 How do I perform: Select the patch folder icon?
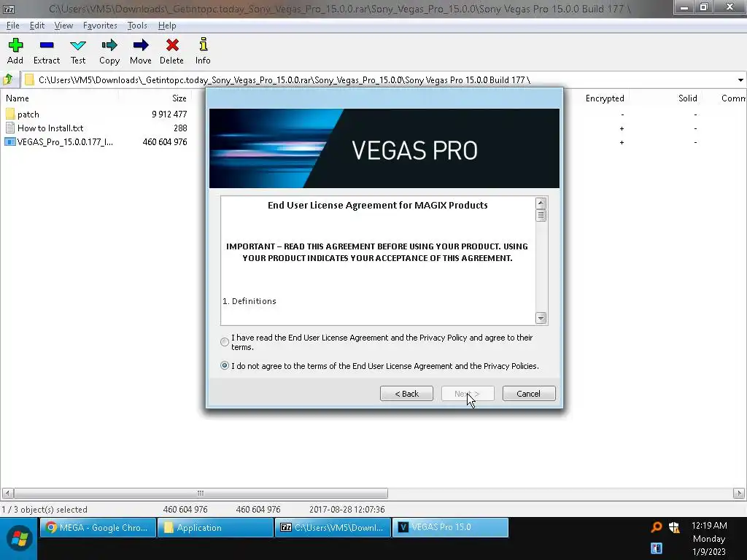pos(10,114)
